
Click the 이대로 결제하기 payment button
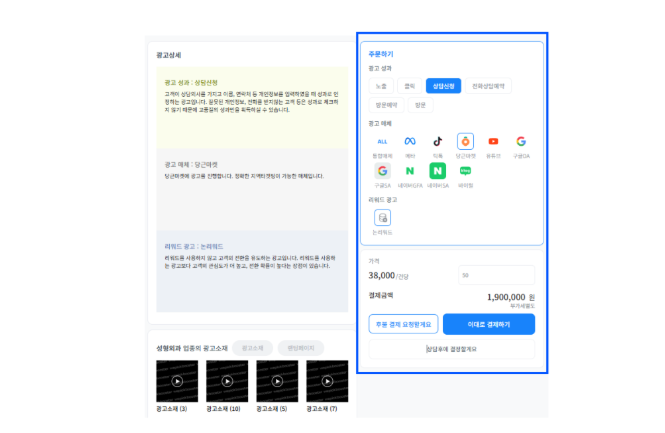tap(488, 324)
